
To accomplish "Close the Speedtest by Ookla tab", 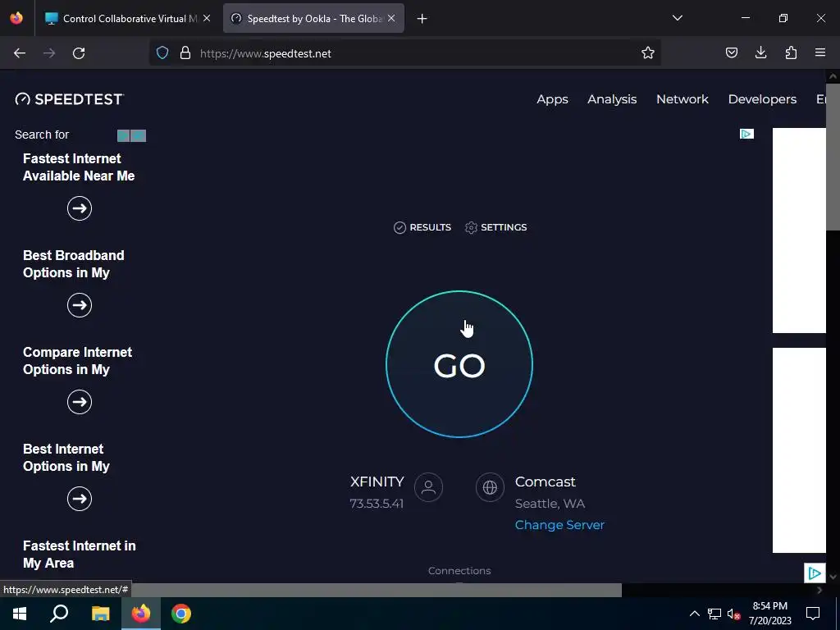I will [x=391, y=18].
